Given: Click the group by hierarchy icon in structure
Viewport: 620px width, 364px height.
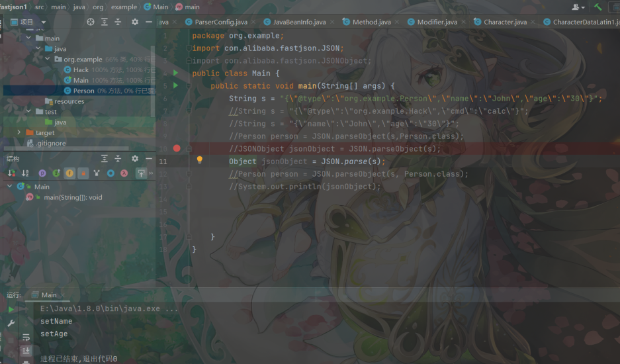Looking at the screenshot, I should pyautogui.click(x=97, y=173).
